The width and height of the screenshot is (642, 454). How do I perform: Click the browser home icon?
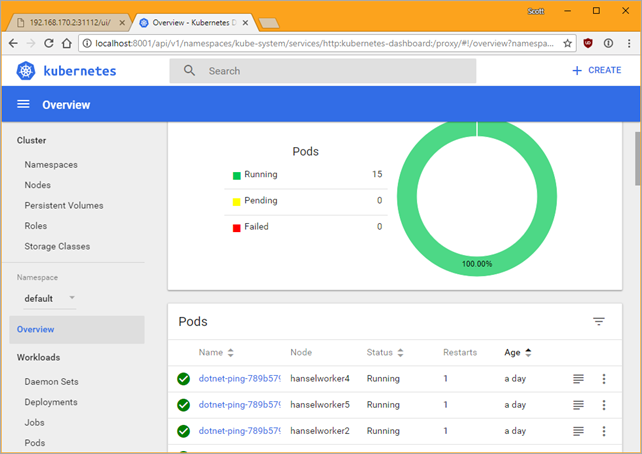pyautogui.click(x=66, y=43)
